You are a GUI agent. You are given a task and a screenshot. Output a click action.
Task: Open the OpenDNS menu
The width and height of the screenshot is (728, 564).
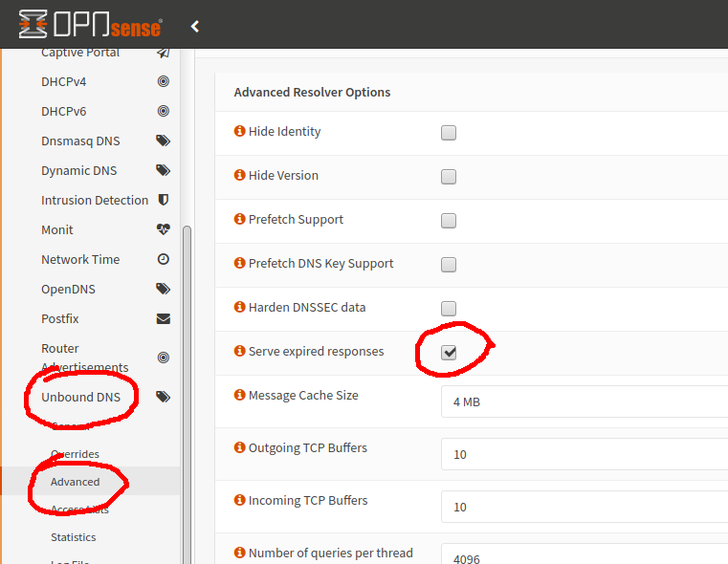(68, 289)
